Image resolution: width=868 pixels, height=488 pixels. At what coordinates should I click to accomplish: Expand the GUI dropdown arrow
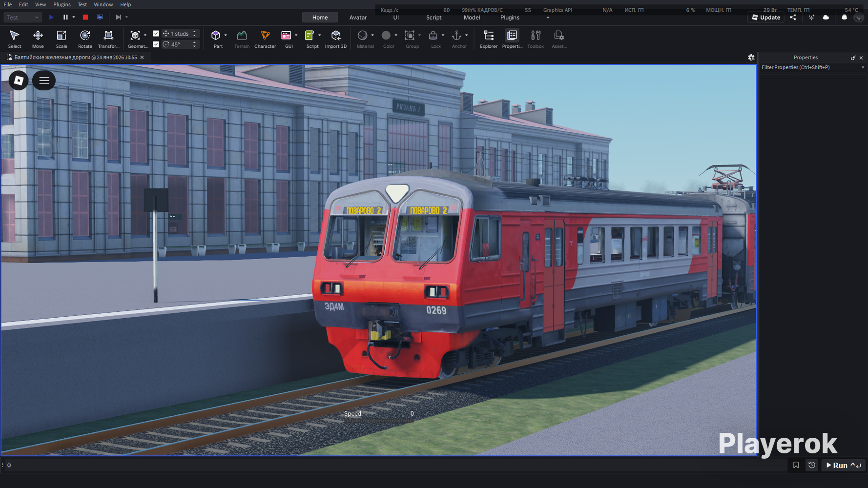[x=296, y=35]
